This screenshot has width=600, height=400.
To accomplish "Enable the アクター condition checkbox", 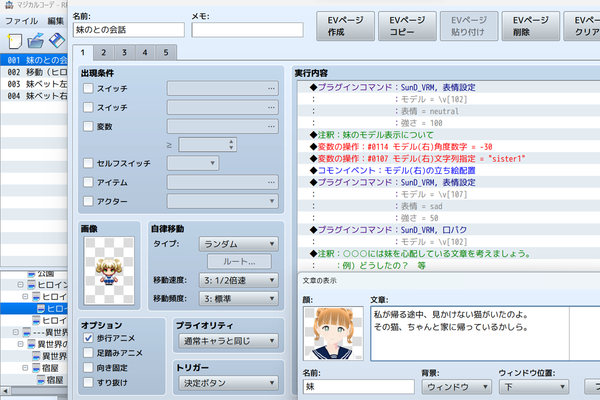I will (88, 201).
